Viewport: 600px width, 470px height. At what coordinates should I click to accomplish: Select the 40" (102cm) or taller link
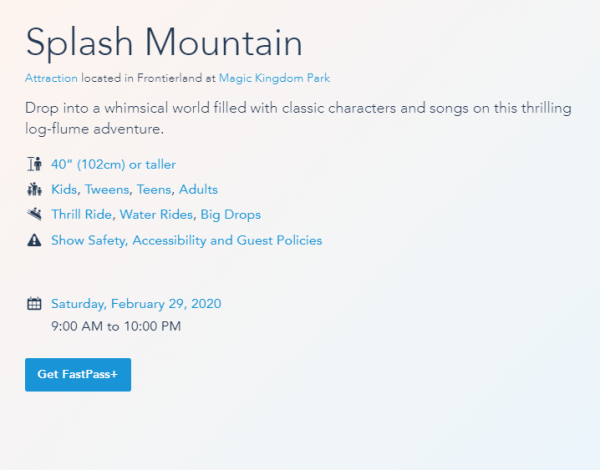click(113, 164)
